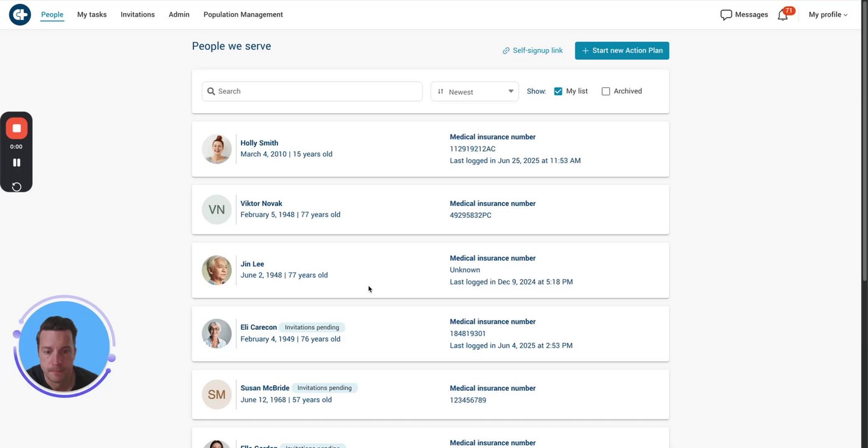Enable the Archived checkbox

tap(606, 91)
